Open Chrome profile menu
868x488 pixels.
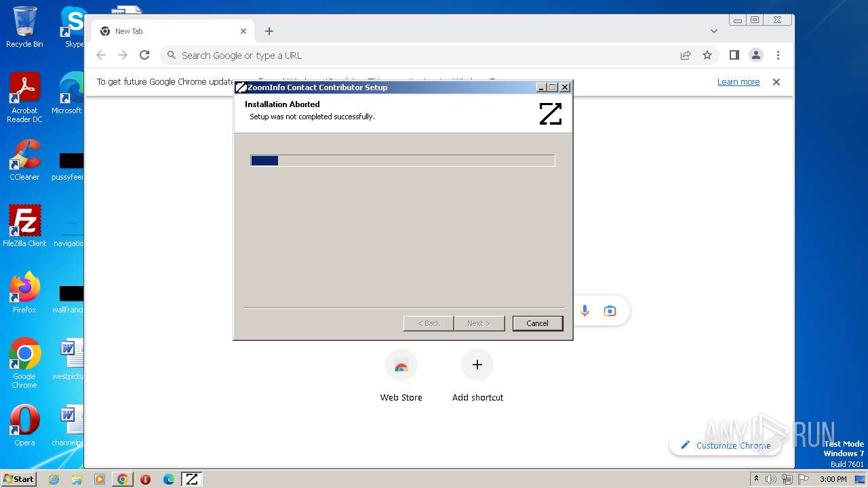[x=756, y=56]
